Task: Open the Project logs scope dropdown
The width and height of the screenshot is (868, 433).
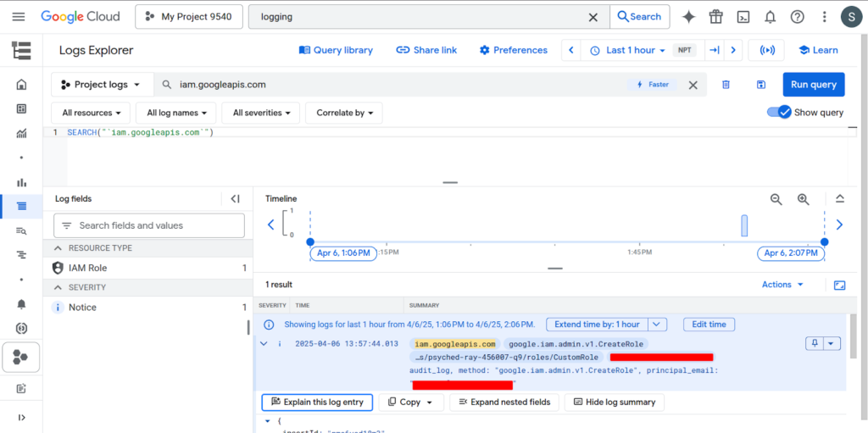Action: [x=102, y=85]
